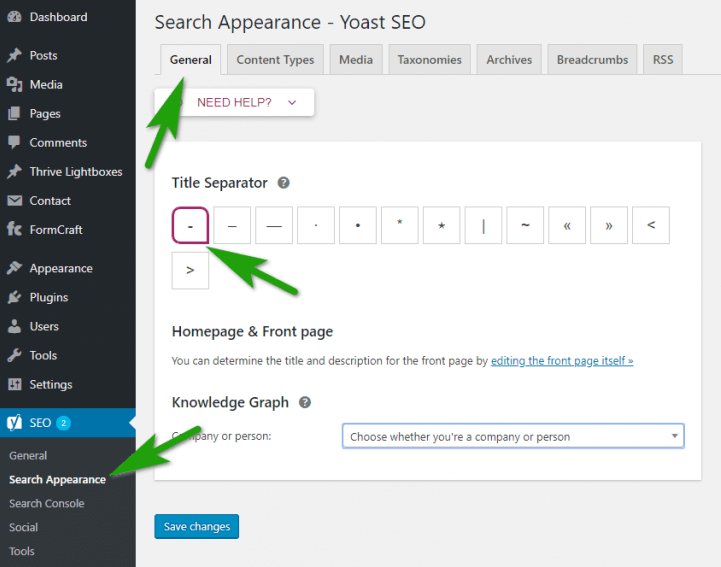Open the Title Separator help question mark

(x=284, y=183)
